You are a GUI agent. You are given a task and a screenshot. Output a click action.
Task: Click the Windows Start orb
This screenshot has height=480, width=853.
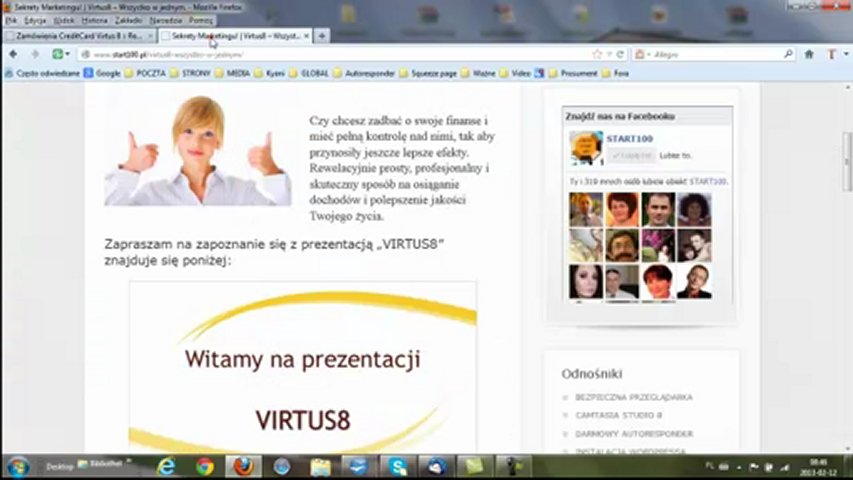pyautogui.click(x=17, y=466)
